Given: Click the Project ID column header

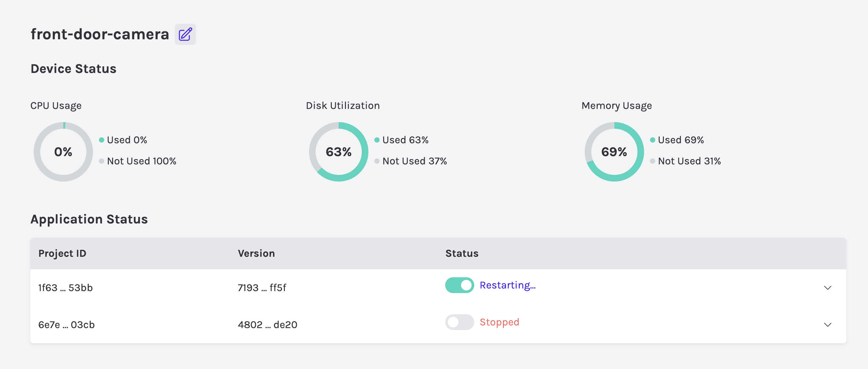Looking at the screenshot, I should click(x=62, y=253).
